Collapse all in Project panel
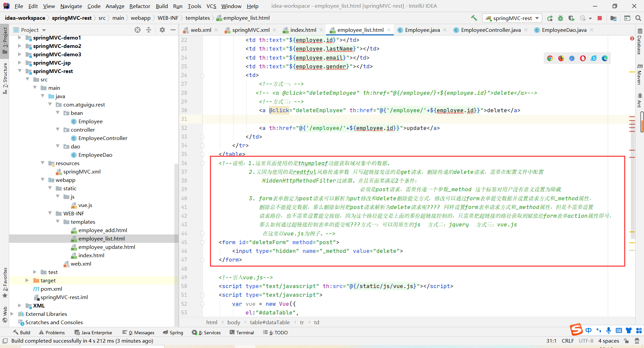This screenshot has width=644, height=348. tap(149, 30)
